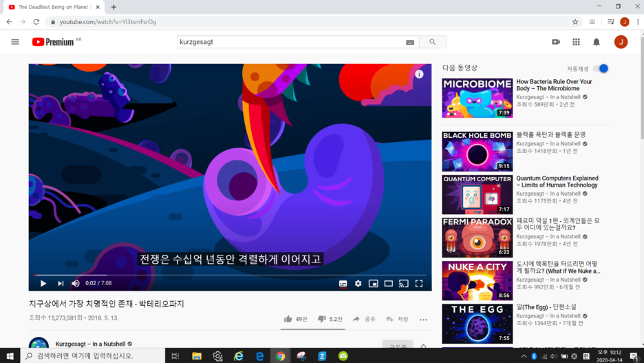Open a new browser tab

pos(114,7)
